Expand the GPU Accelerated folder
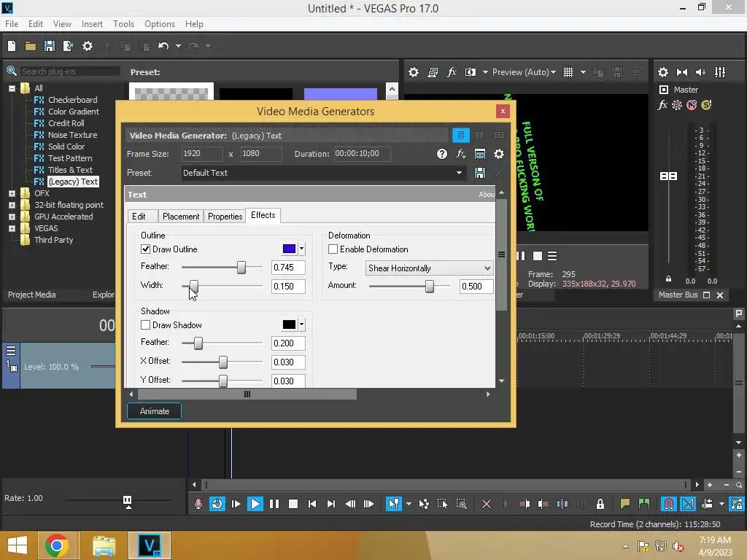Image resolution: width=747 pixels, height=560 pixels. point(12,217)
